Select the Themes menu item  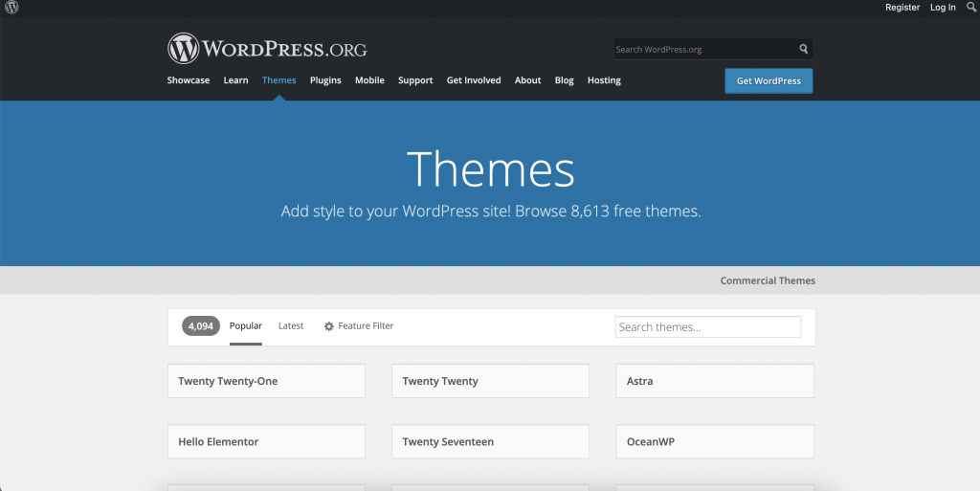(278, 80)
